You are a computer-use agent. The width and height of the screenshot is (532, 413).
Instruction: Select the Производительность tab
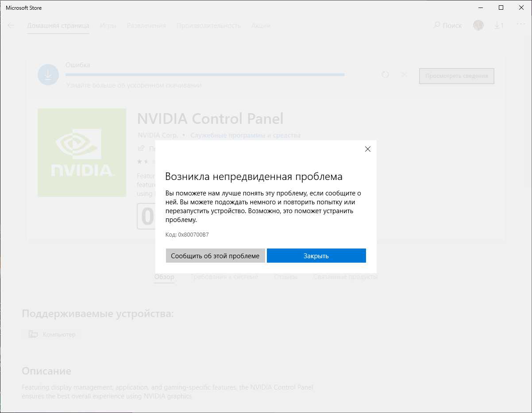coord(208,26)
